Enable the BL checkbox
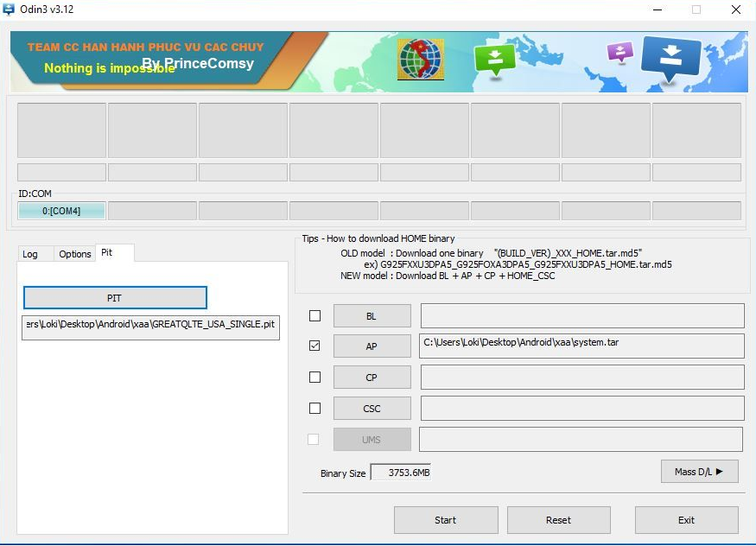 pyautogui.click(x=314, y=315)
